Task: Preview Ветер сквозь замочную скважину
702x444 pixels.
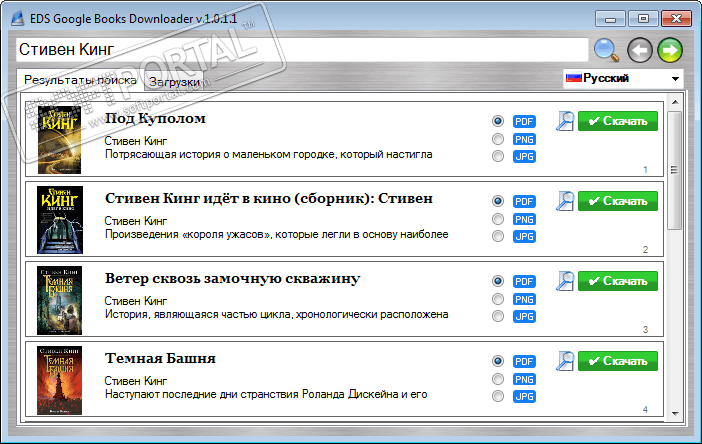Action: click(565, 282)
